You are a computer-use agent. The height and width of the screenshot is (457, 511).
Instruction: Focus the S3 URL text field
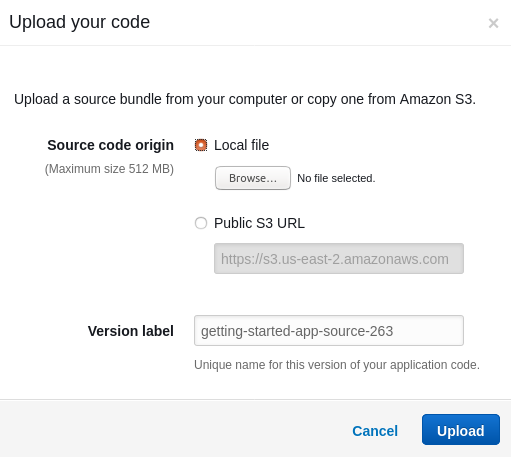[339, 259]
